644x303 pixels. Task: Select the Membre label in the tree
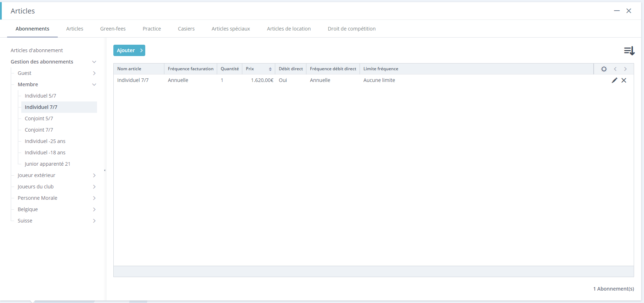pyautogui.click(x=28, y=84)
